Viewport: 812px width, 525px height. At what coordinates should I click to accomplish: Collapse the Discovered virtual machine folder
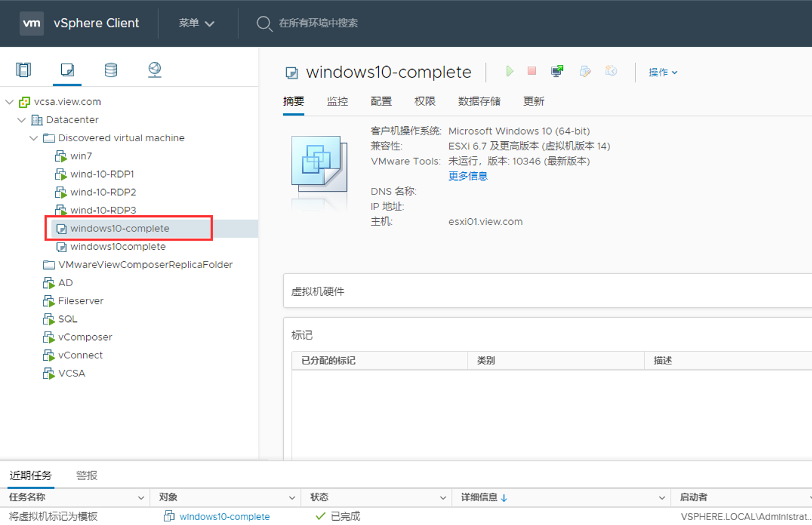tap(33, 138)
